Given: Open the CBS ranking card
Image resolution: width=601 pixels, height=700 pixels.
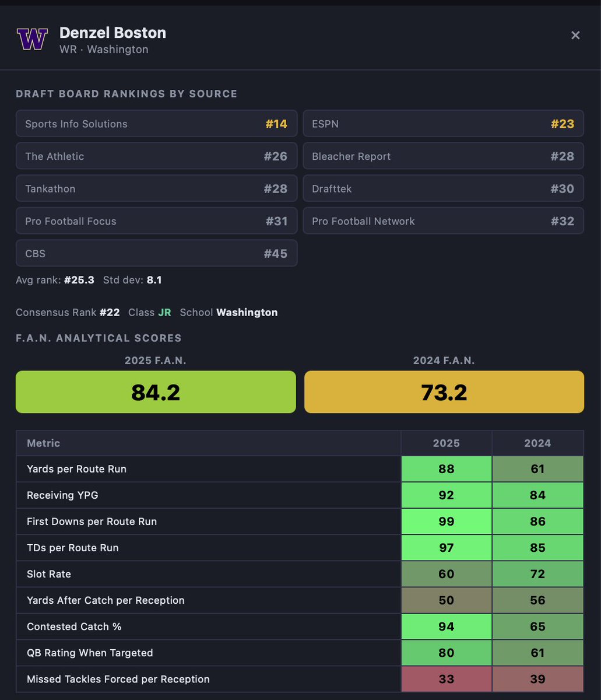Looking at the screenshot, I should [156, 254].
